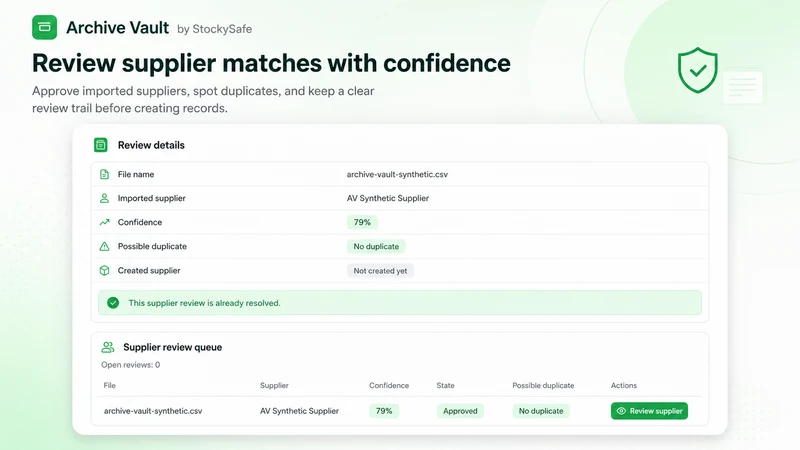Click the Confidence column header
The width and height of the screenshot is (800, 450).
(x=389, y=386)
